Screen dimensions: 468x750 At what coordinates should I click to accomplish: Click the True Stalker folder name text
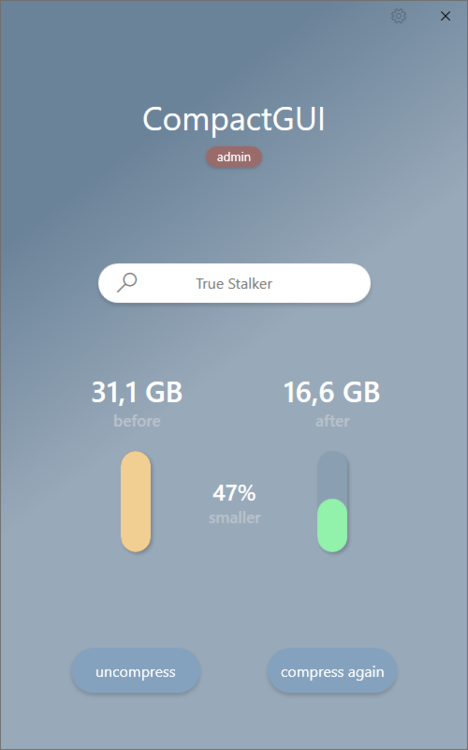click(x=234, y=284)
